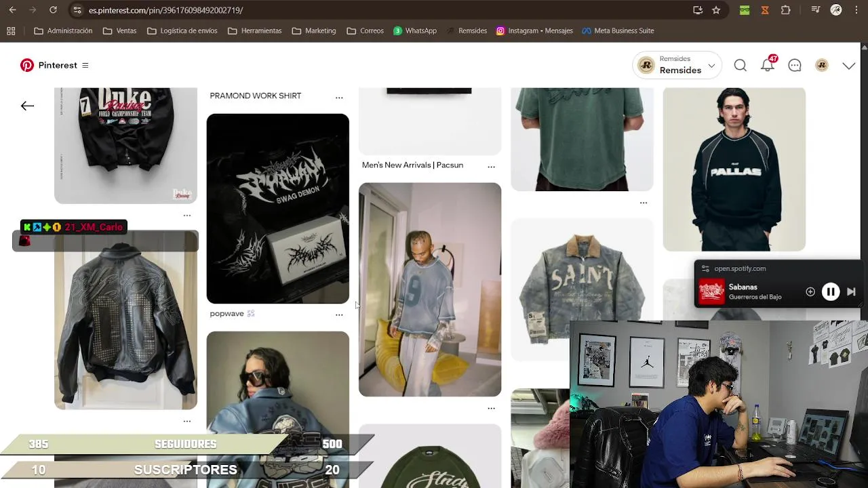The image size is (868, 488).
Task: Open the notifications bell with 47 badge
Action: pyautogui.click(x=768, y=65)
